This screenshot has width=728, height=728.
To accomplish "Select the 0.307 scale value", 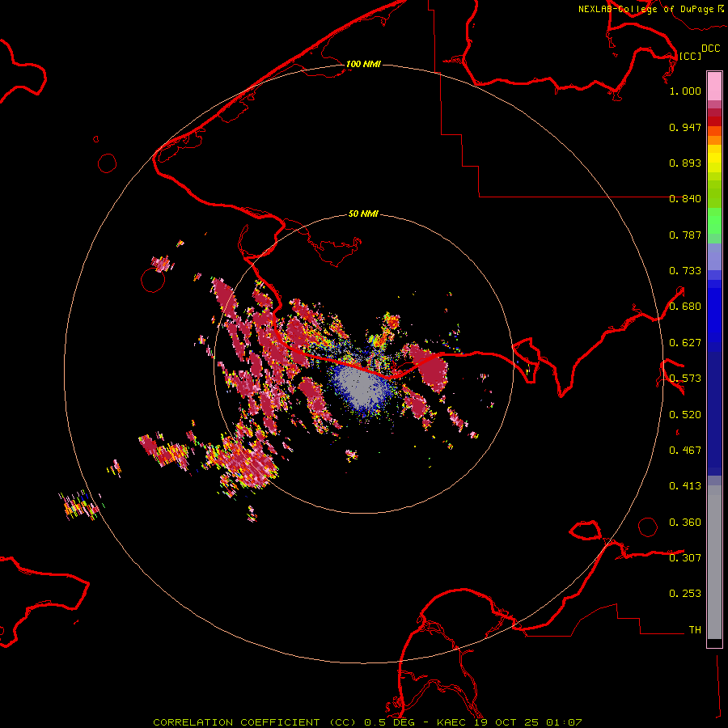I will (685, 558).
